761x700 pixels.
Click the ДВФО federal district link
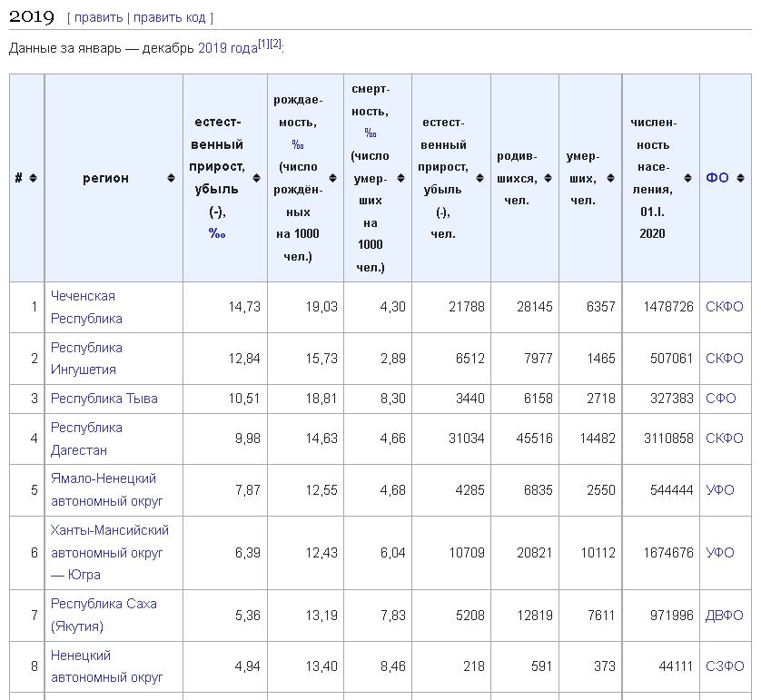pos(724,616)
